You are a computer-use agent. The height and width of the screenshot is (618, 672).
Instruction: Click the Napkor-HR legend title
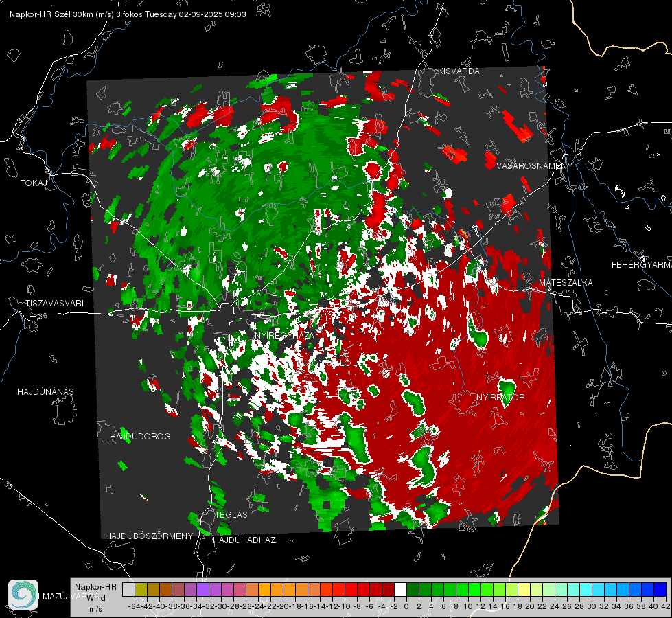tap(95, 587)
